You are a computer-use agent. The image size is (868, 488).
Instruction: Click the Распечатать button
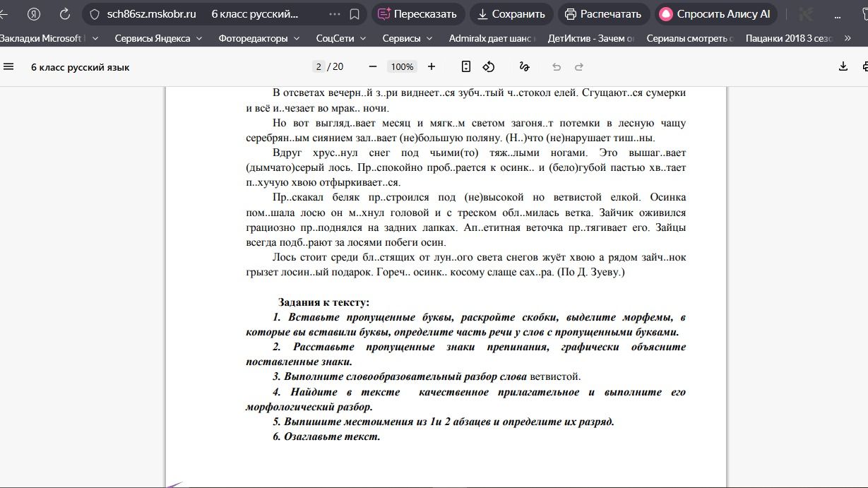pyautogui.click(x=603, y=14)
